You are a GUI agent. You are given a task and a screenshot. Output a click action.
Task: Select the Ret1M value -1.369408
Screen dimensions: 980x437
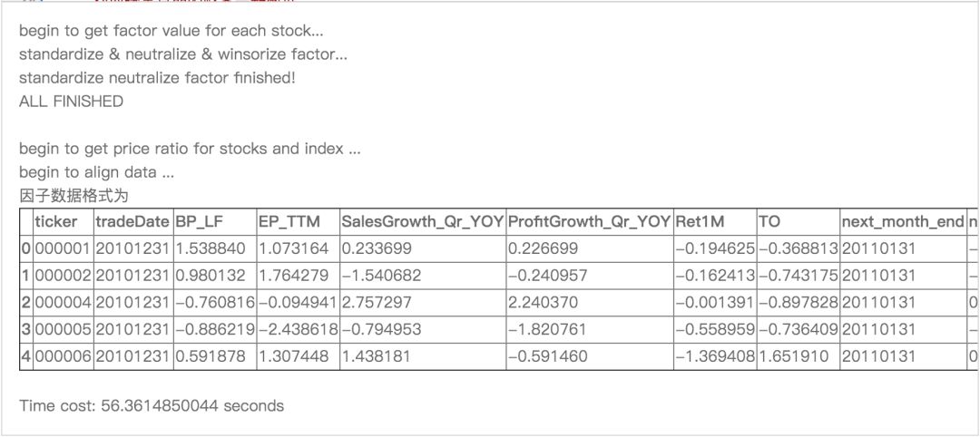(715, 356)
